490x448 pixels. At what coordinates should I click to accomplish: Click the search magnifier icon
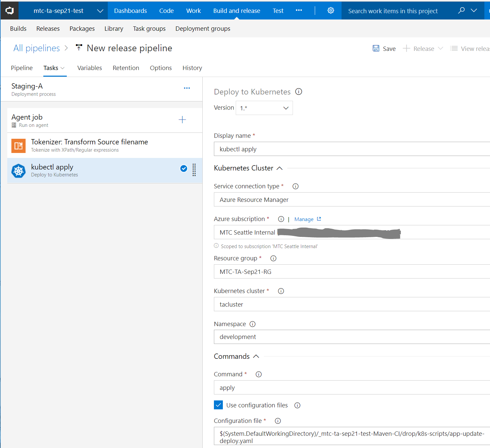coord(461,11)
